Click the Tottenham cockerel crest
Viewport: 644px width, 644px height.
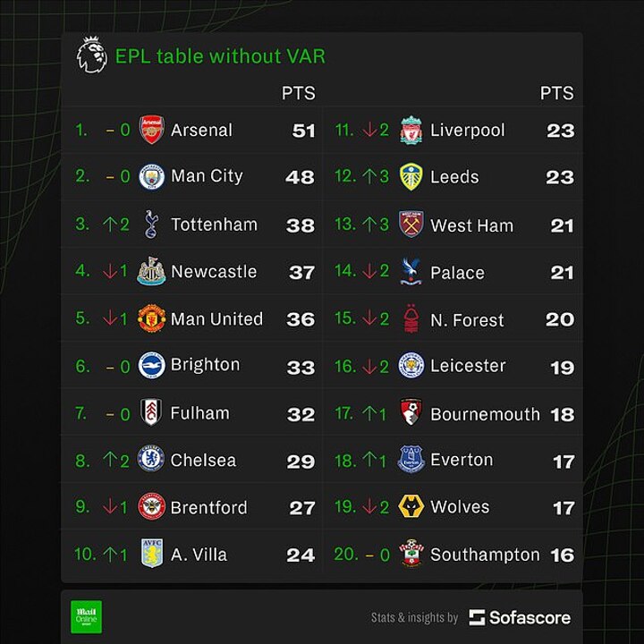click(x=151, y=225)
